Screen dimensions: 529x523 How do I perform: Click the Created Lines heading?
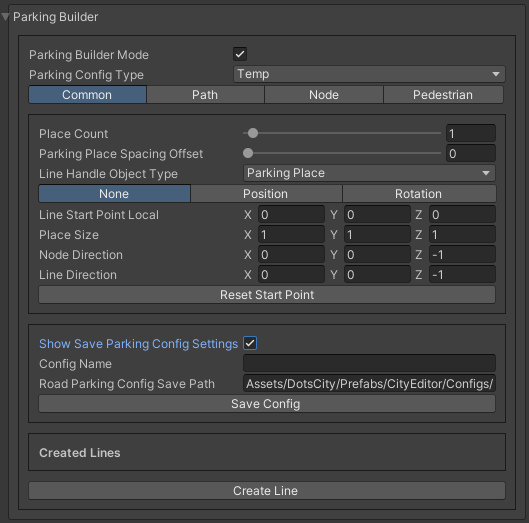click(80, 452)
